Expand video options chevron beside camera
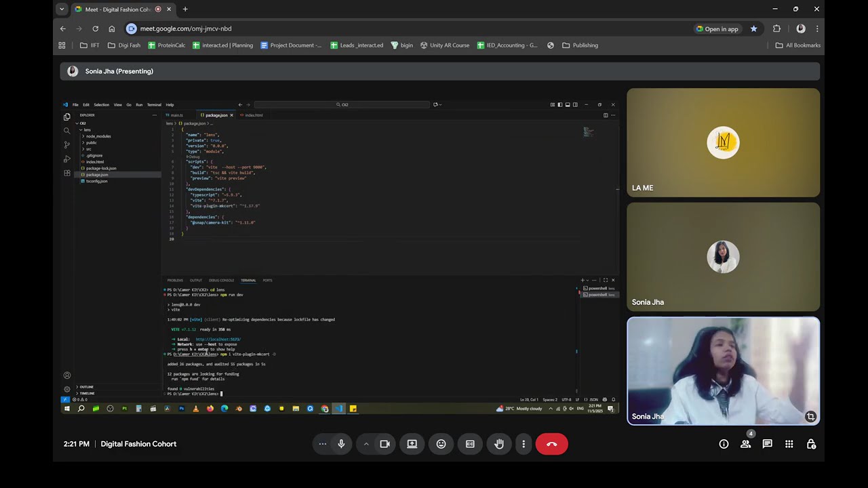This screenshot has width=868, height=488. [x=366, y=444]
